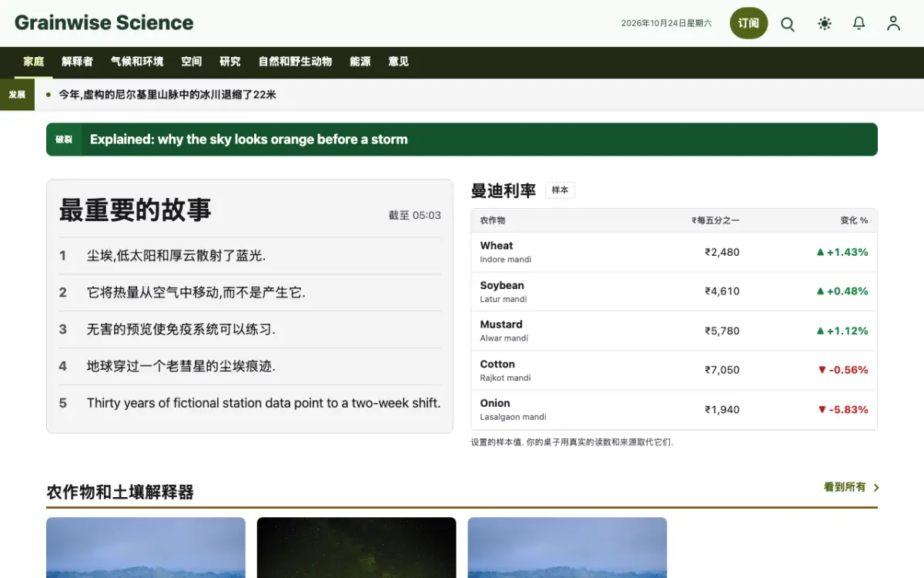Click the chevron next to 看到所有

tap(876, 487)
